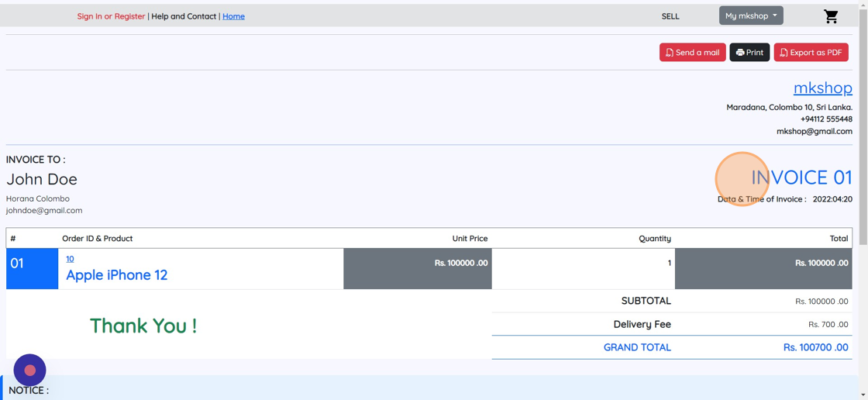Click the Print button
Viewport: 868px width, 400px height.
pyautogui.click(x=749, y=52)
